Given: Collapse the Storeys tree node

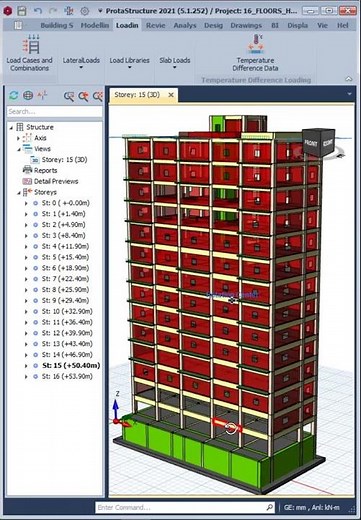Looking at the screenshot, I should point(19,192).
